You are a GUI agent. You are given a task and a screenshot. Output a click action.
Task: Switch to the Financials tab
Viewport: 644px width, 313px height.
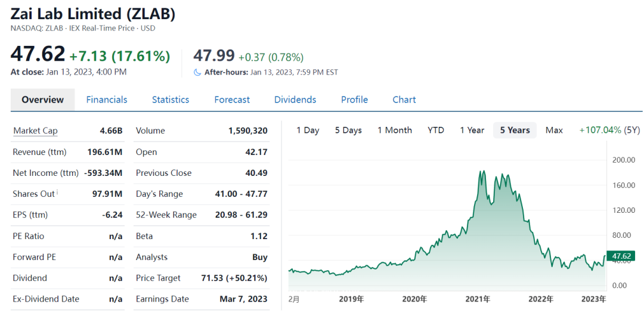(107, 100)
